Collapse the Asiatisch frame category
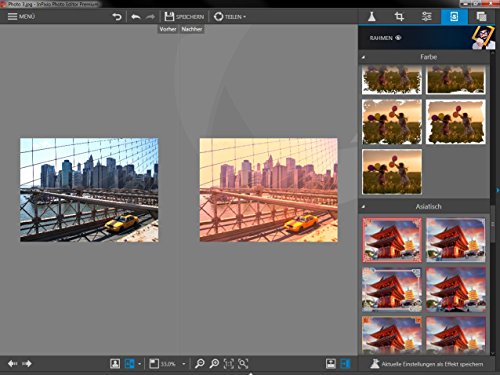This screenshot has width=500, height=375. coord(364,207)
